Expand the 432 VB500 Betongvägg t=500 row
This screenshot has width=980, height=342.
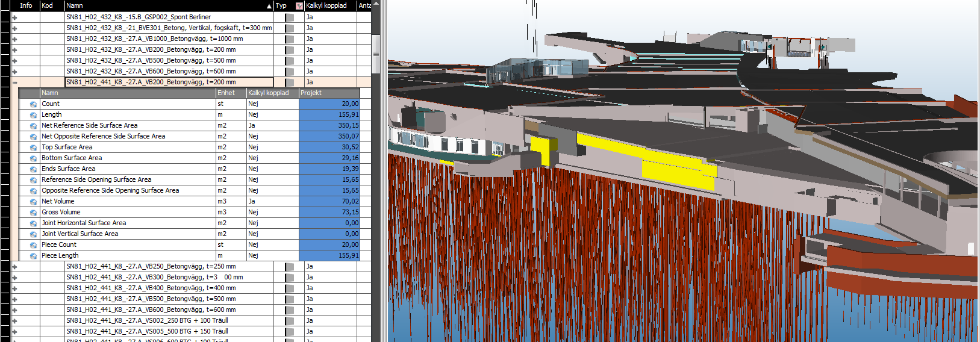point(14,61)
